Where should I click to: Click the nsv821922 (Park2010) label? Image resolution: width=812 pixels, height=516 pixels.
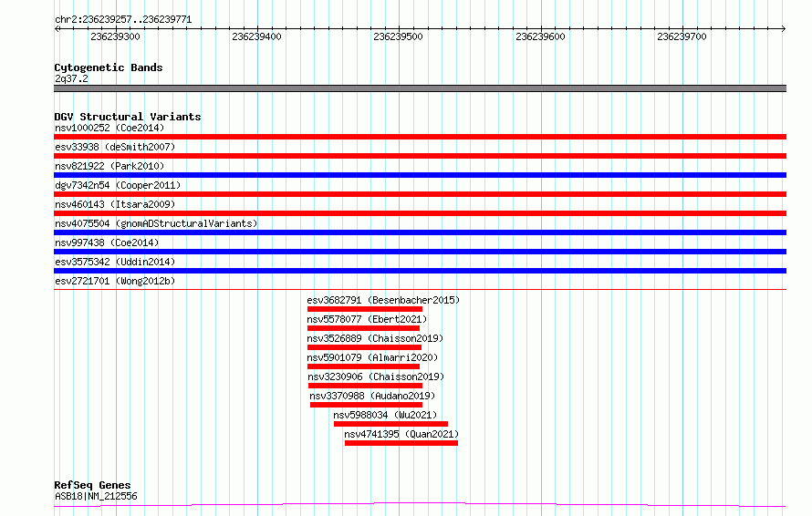(109, 166)
